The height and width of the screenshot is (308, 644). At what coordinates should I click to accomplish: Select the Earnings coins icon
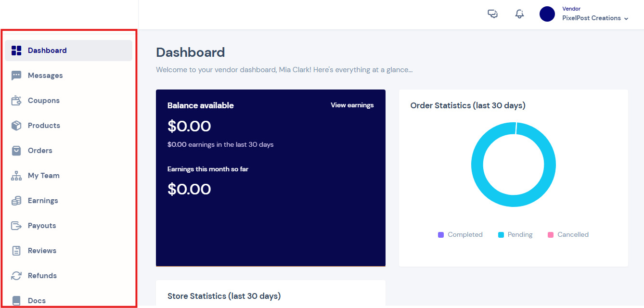pos(16,201)
